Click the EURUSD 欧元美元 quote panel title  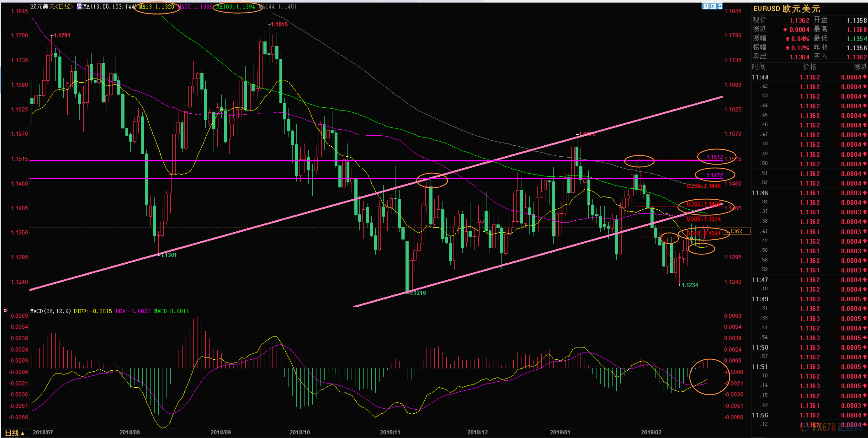(786, 9)
